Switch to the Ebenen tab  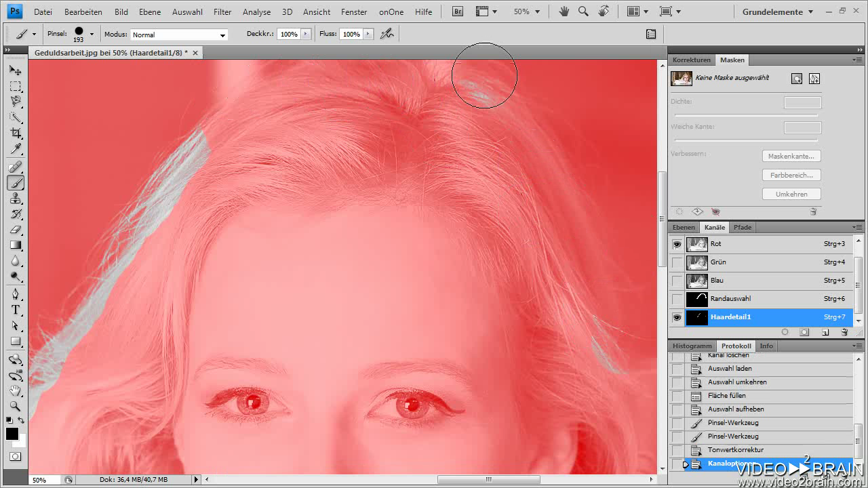684,228
